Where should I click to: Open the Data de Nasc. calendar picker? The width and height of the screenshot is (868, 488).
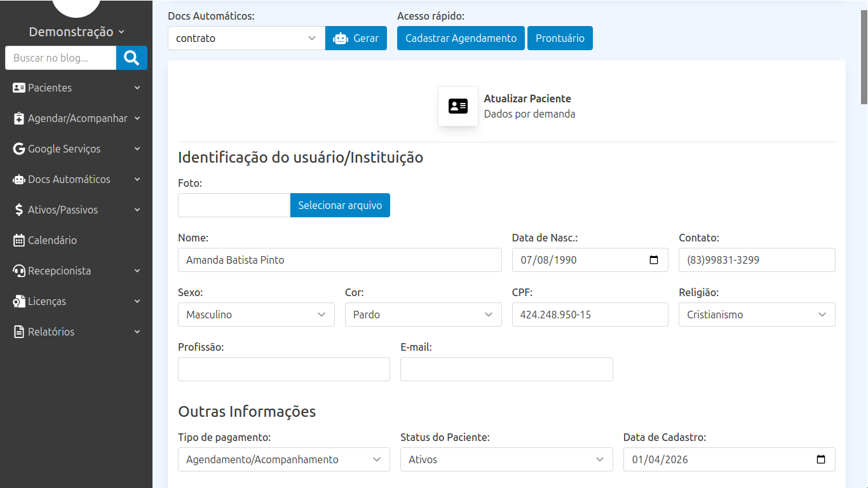pyautogui.click(x=654, y=260)
